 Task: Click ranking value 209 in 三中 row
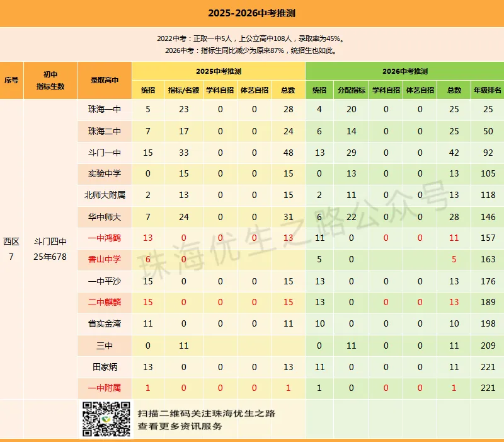click(x=488, y=346)
